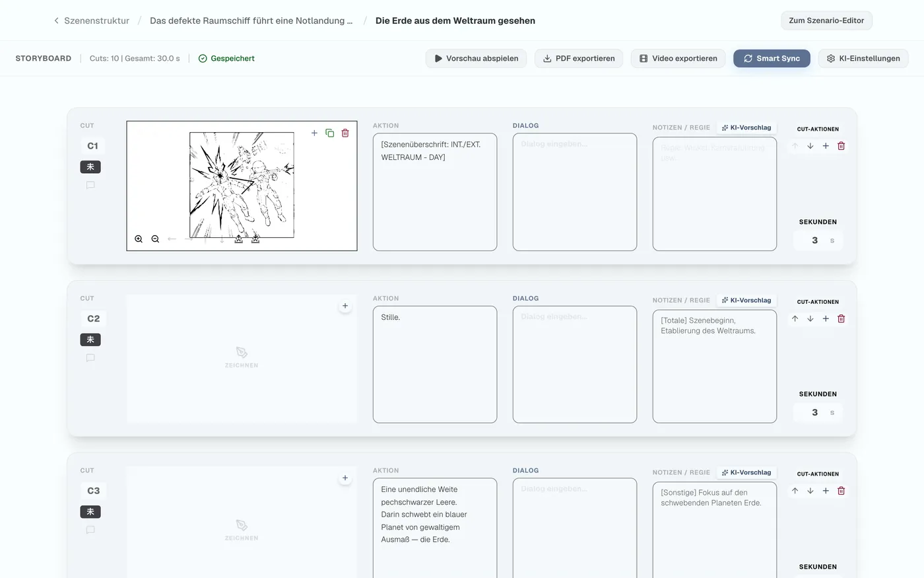This screenshot has height=578, width=924.
Task: Click the C2 cut number label
Action: point(94,318)
